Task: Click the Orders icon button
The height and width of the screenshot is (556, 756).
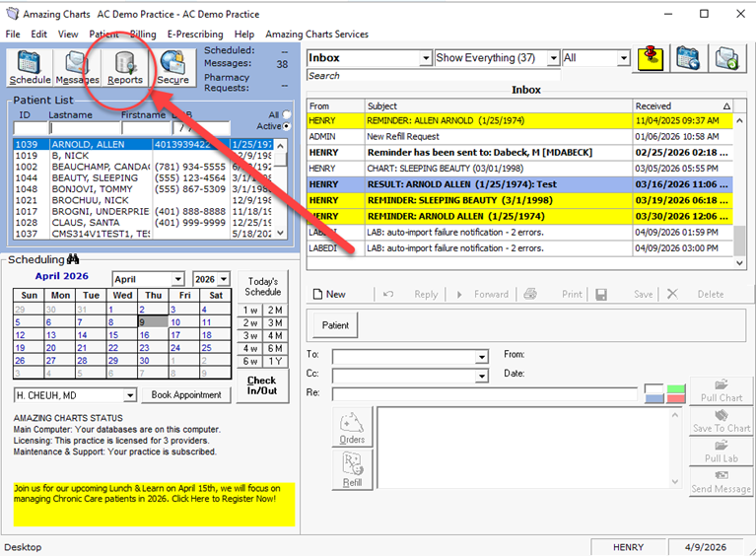Action: click(352, 428)
